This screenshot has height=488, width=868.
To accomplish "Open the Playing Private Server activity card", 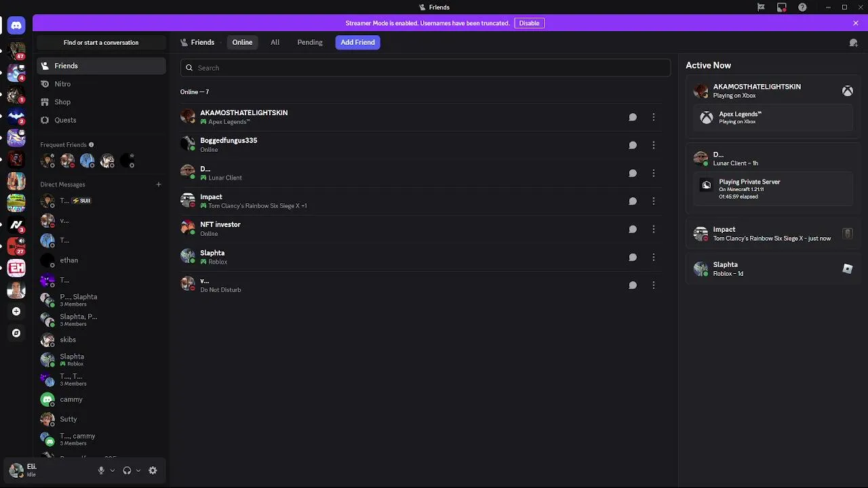I will tap(773, 189).
